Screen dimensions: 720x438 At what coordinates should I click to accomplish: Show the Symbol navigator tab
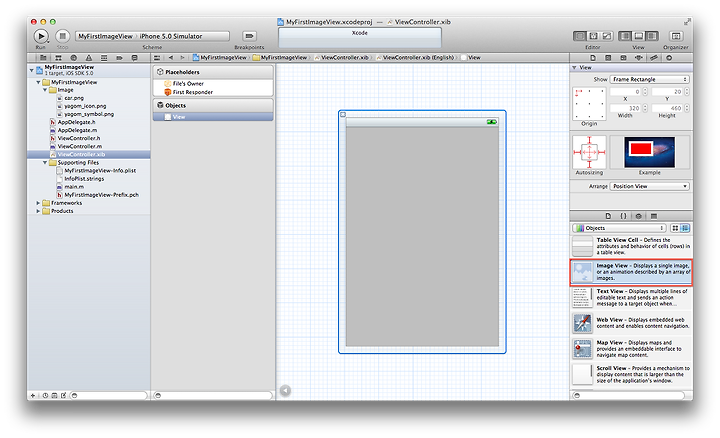[58, 58]
